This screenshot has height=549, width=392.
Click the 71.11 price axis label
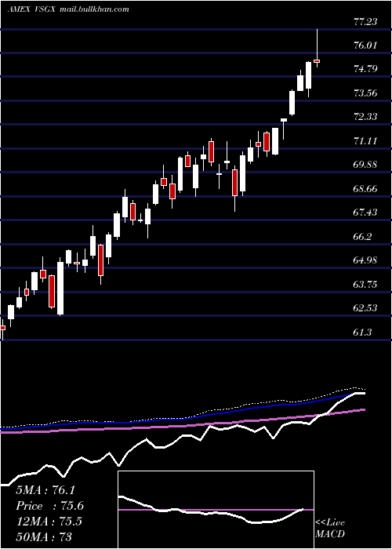point(365,141)
